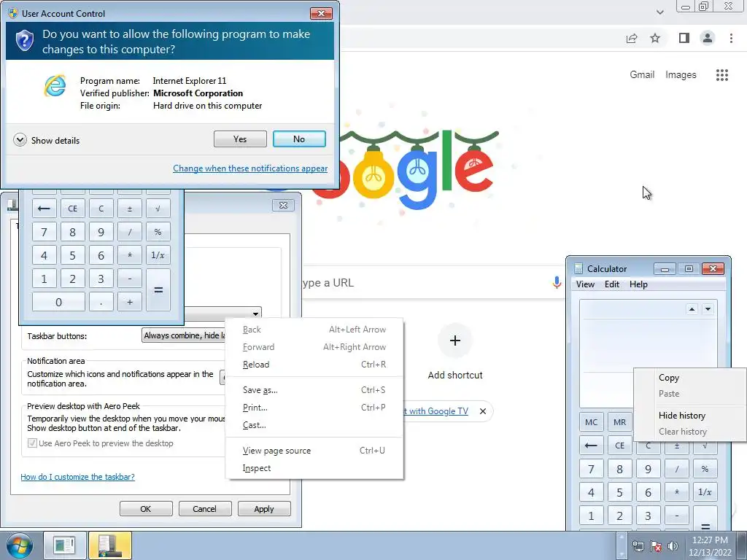This screenshot has width=747, height=560.
Task: Open Chrome three-dot menu
Action: [x=731, y=38]
